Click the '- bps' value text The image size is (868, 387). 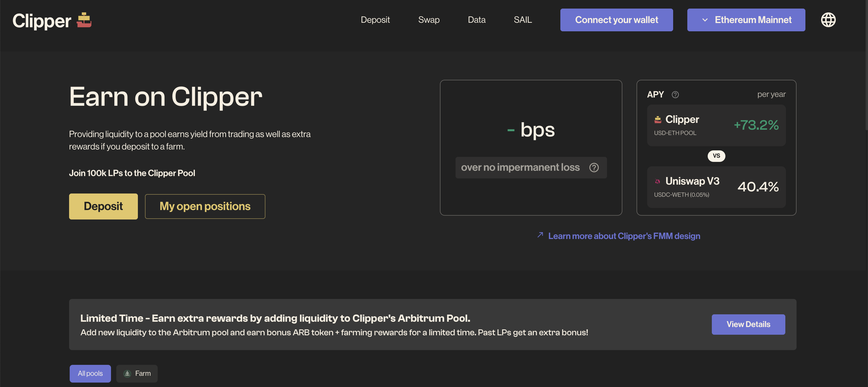tap(531, 130)
